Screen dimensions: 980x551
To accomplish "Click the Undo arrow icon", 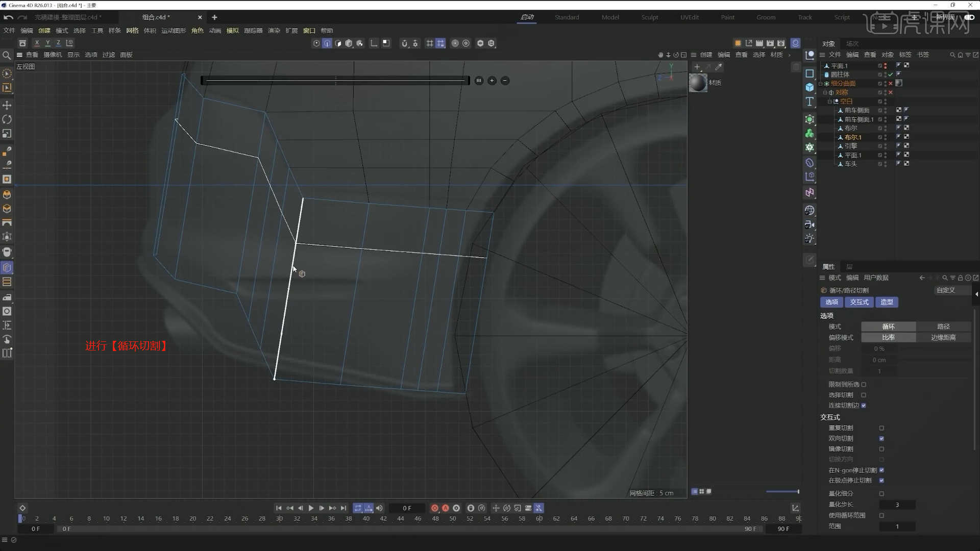I will [x=8, y=17].
